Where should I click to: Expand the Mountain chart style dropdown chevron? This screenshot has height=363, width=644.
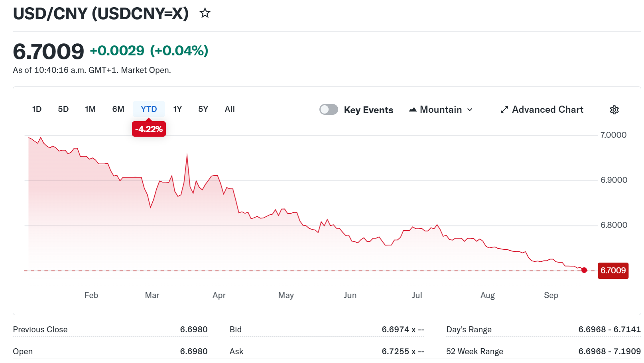pos(470,110)
